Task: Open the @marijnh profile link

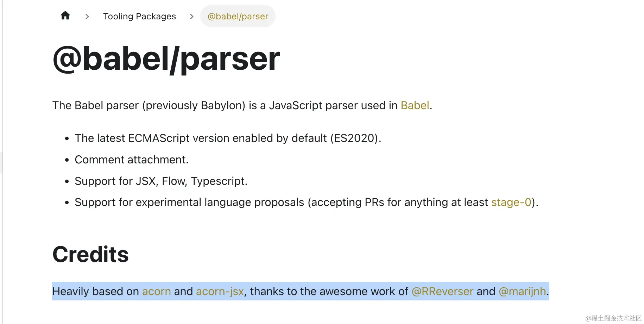Action: (x=523, y=291)
